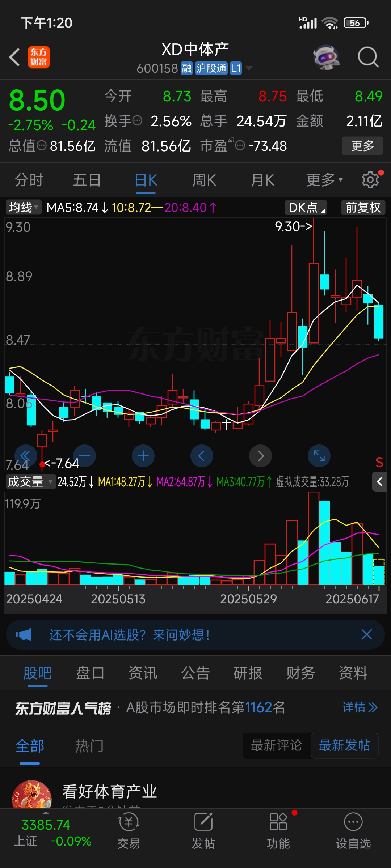Screen dimensions: 391x868
Task: Tap the 东方财富人气榜 ranking text
Action: click(x=63, y=708)
